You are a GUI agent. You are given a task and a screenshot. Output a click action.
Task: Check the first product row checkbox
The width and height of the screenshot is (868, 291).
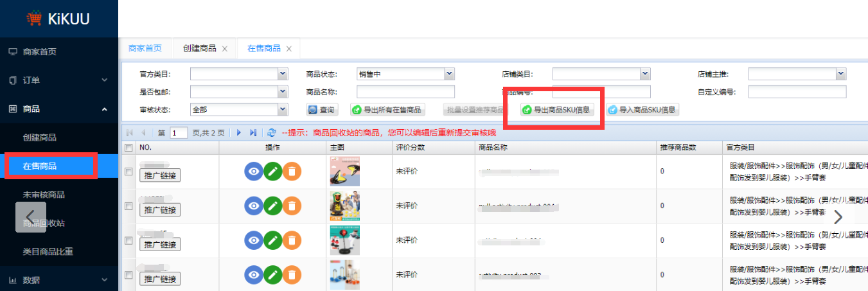(x=128, y=172)
